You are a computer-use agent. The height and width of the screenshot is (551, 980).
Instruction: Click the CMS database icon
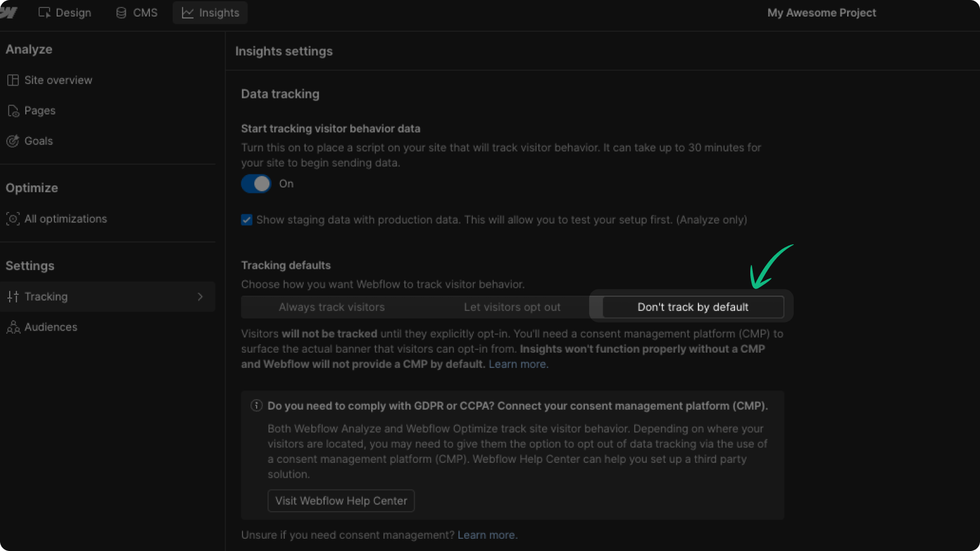click(121, 13)
